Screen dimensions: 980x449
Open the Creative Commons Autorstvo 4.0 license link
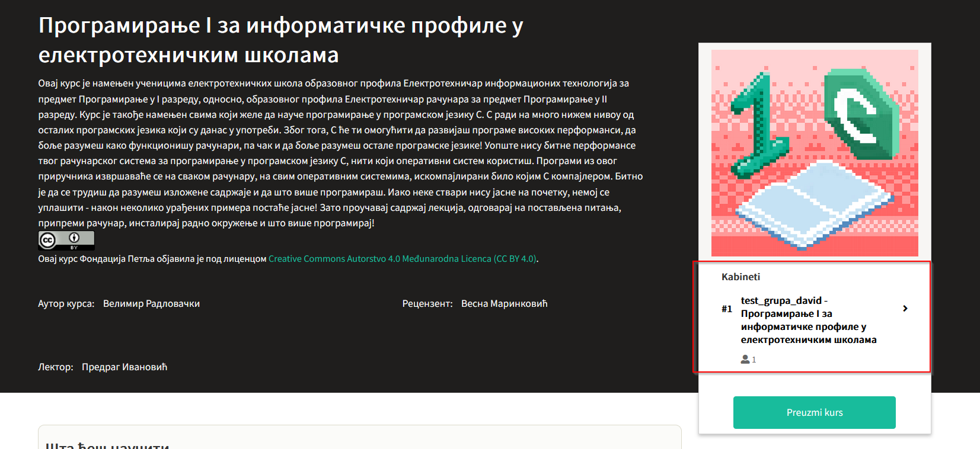pyautogui.click(x=402, y=259)
